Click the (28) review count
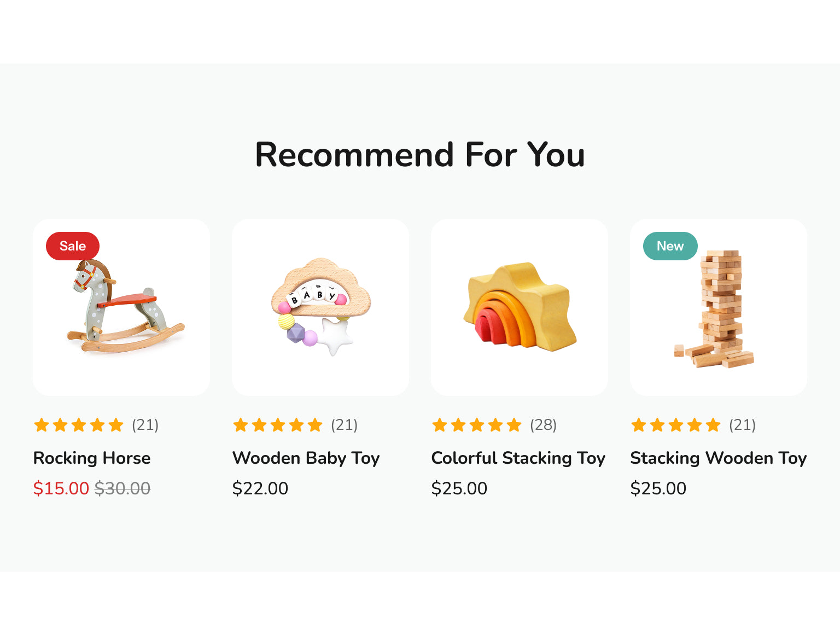This screenshot has height=630, width=840. (543, 425)
